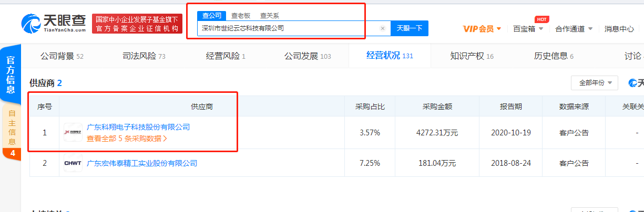Switch to 知识产权 tab

472,56
